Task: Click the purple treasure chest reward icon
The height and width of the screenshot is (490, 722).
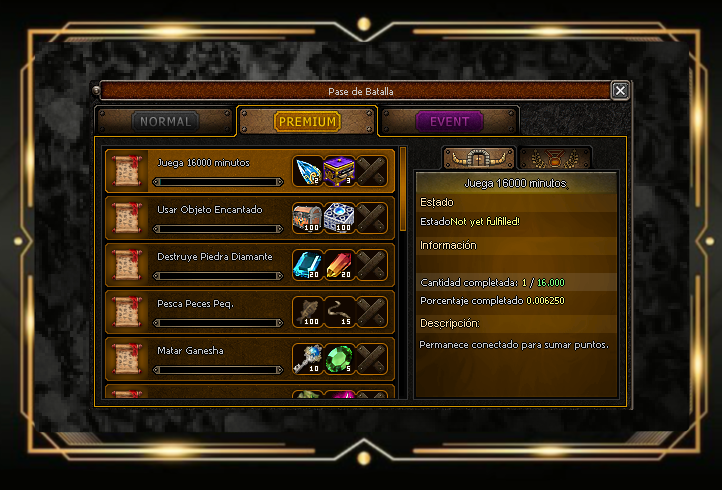Action: coord(339,171)
